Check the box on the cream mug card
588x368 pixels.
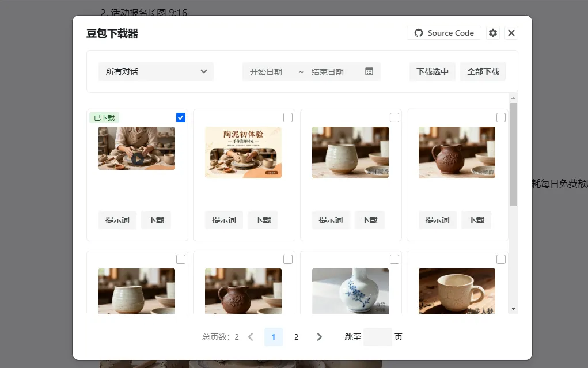point(501,259)
